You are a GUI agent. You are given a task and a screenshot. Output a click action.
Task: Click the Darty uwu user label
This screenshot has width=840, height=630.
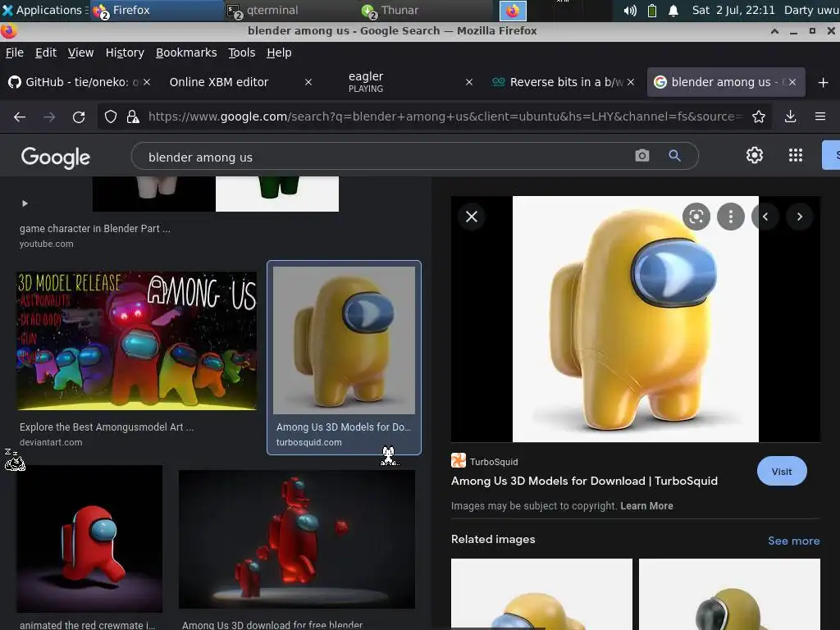(811, 10)
